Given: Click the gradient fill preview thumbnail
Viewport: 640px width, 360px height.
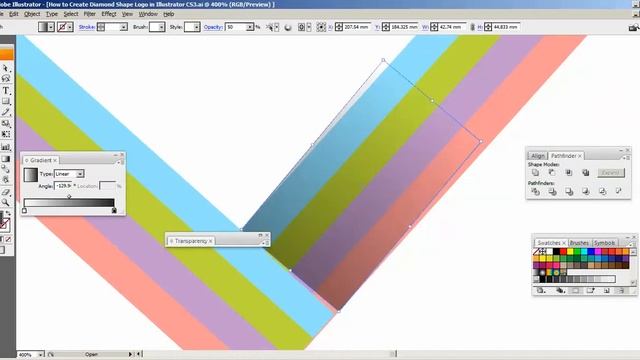Looking at the screenshot, I should (x=31, y=175).
